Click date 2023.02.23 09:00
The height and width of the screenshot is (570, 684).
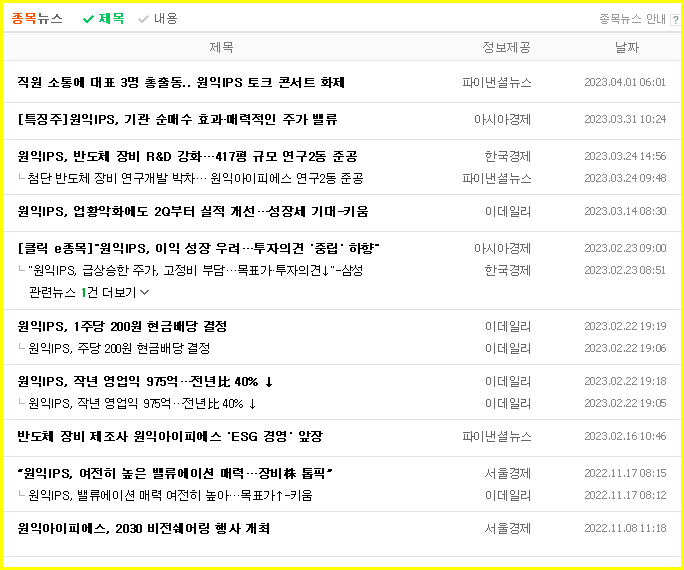(625, 248)
